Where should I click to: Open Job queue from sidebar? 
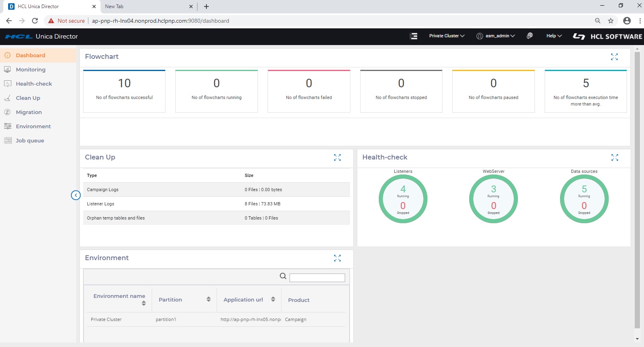coord(30,140)
